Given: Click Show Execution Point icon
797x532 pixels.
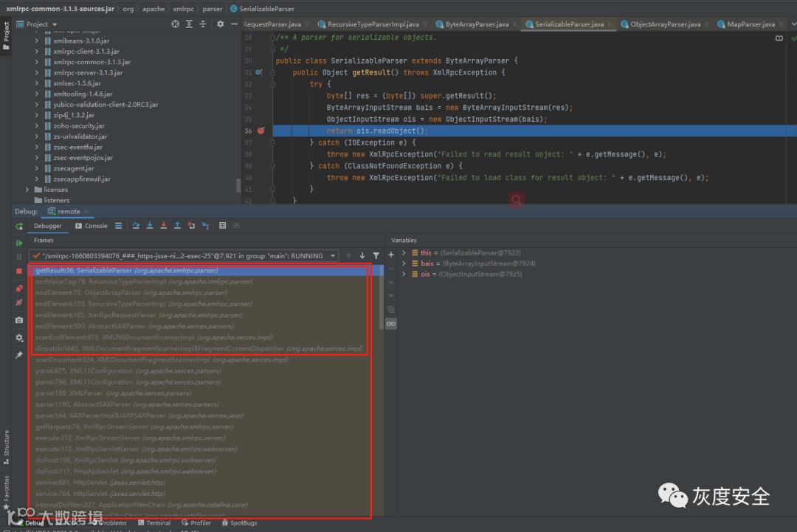Looking at the screenshot, I should (118, 226).
